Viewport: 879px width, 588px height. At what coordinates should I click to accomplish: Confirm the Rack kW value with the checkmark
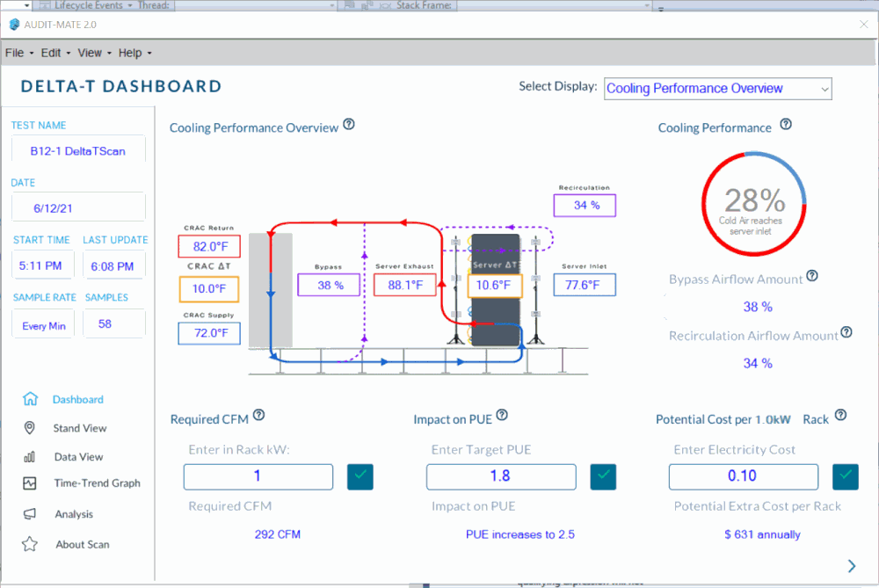click(360, 476)
